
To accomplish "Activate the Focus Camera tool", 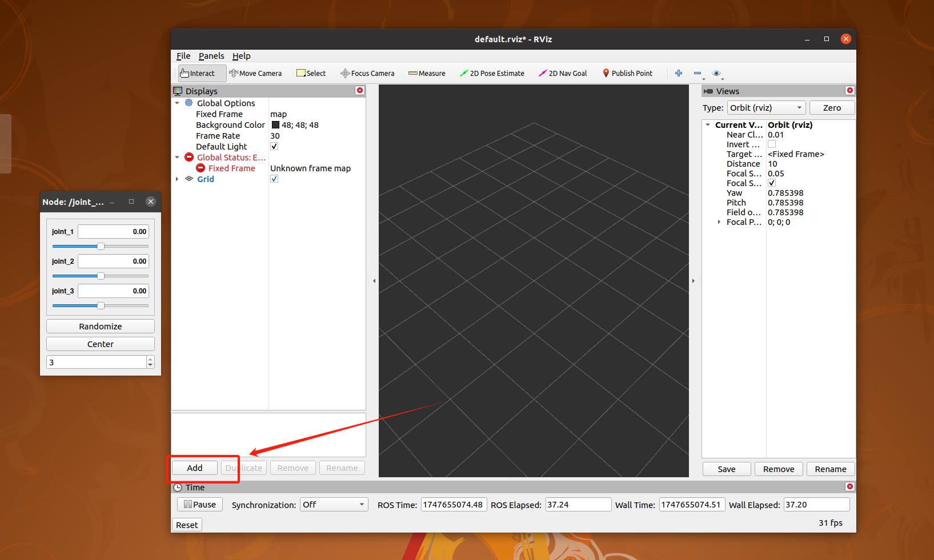I will tap(367, 73).
